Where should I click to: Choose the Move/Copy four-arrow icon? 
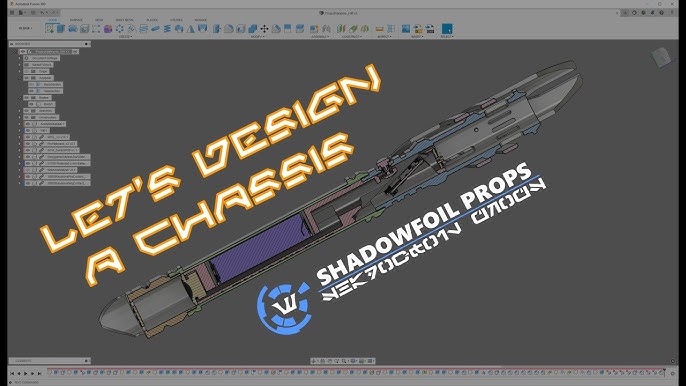coord(264,29)
